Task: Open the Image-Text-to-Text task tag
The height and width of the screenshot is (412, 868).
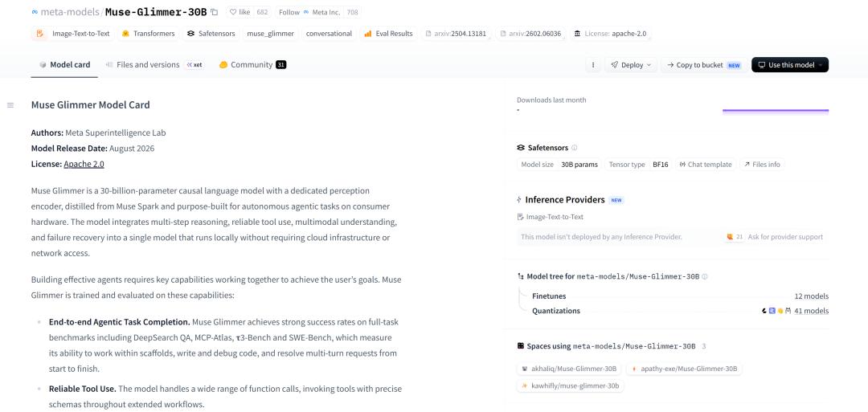Action: [73, 33]
